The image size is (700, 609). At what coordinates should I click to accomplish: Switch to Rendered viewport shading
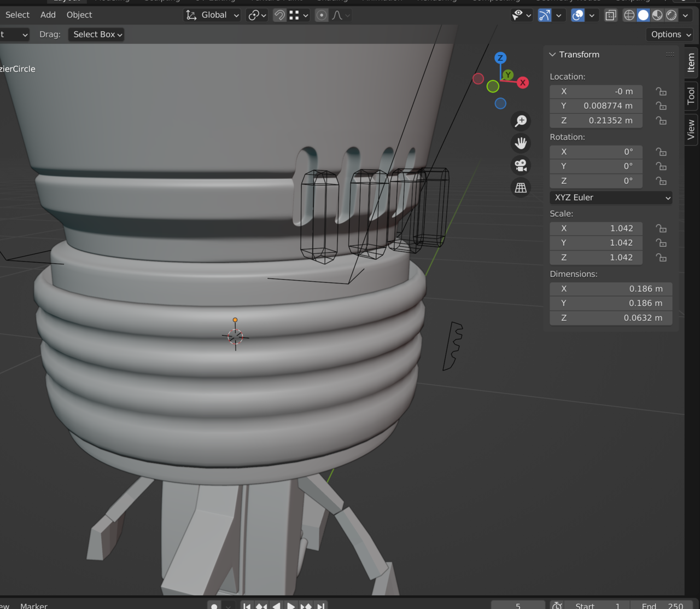(670, 15)
